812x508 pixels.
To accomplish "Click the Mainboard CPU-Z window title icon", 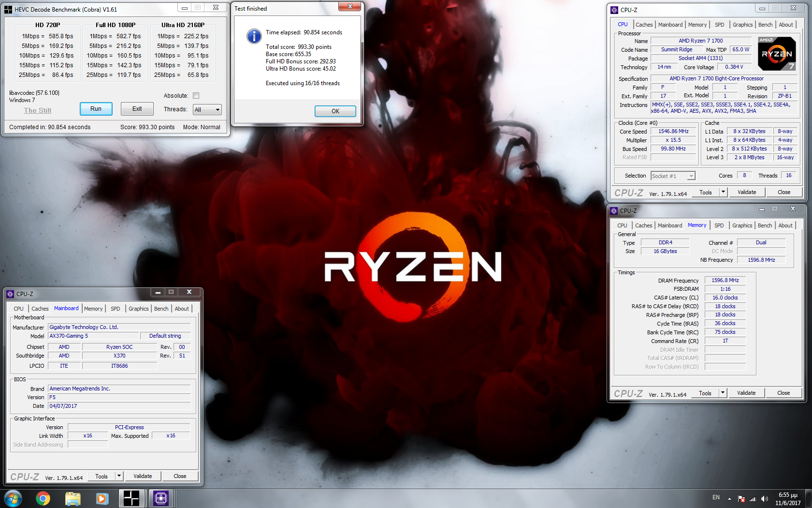I will click(x=10, y=294).
